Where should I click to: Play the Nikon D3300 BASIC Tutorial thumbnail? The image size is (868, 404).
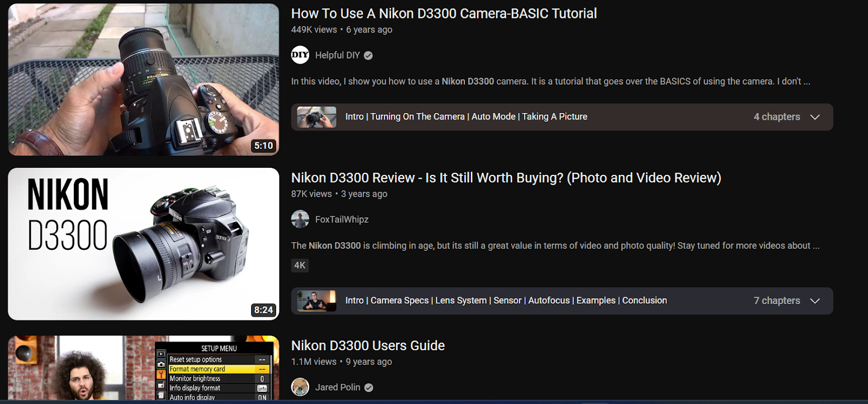point(144,80)
